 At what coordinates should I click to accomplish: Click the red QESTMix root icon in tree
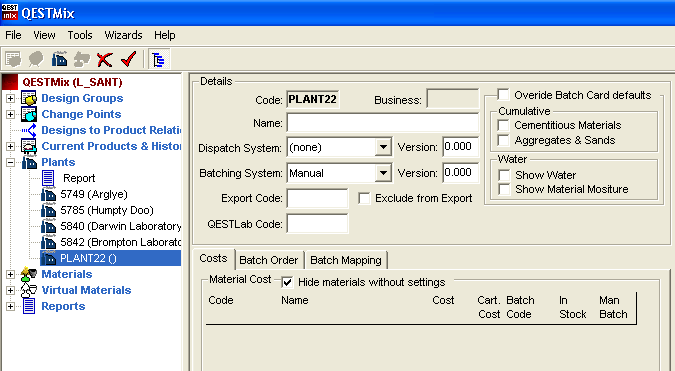pos(10,82)
